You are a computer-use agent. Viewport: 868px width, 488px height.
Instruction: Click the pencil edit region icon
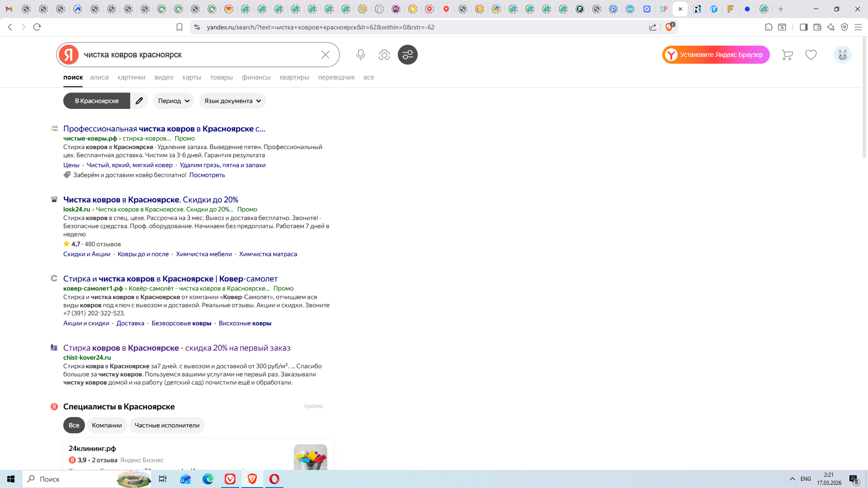pos(139,101)
